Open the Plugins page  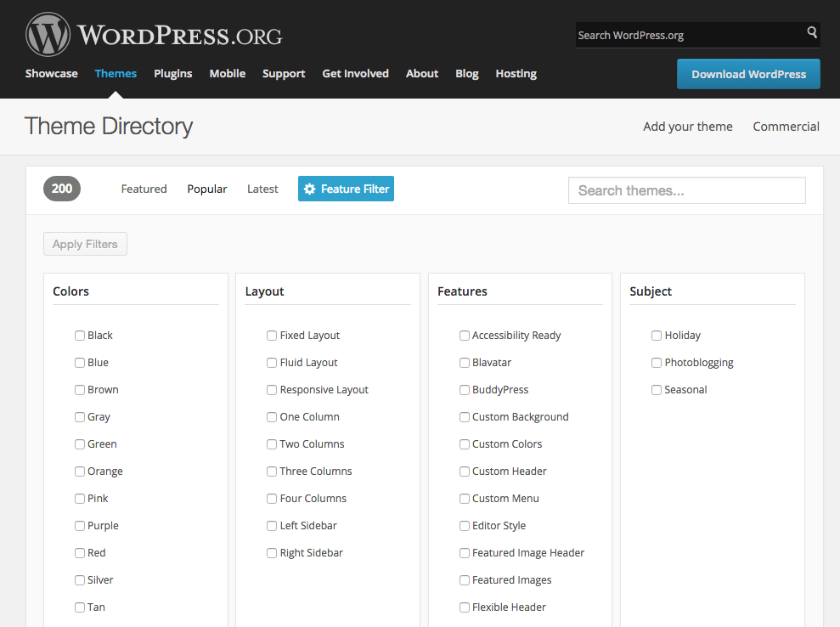pos(173,73)
